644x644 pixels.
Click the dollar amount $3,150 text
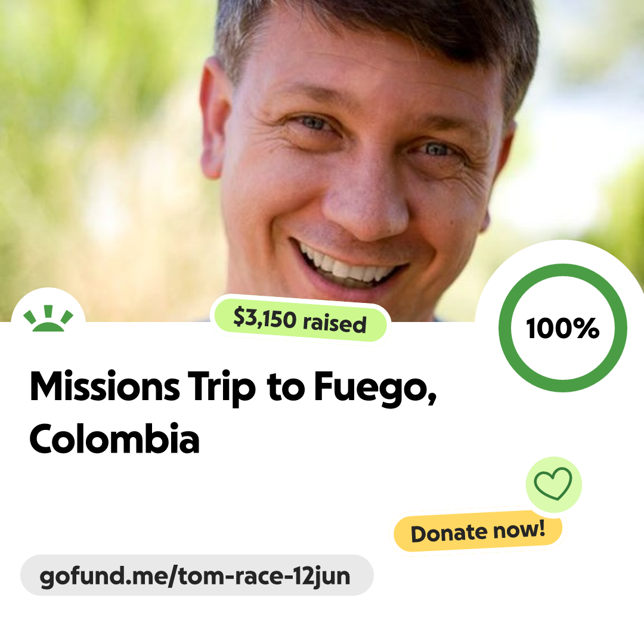(265, 318)
